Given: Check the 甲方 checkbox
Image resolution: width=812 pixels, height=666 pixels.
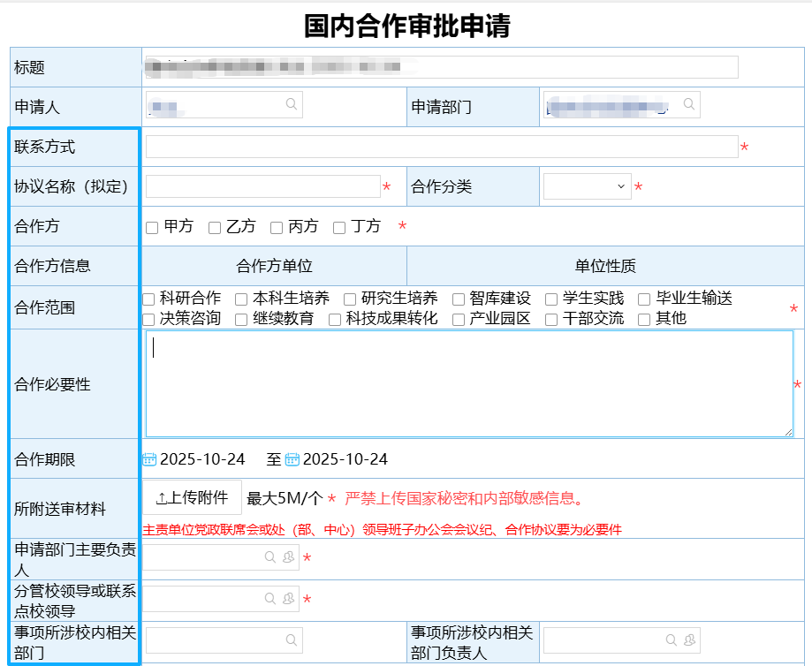Looking at the screenshot, I should click(153, 228).
